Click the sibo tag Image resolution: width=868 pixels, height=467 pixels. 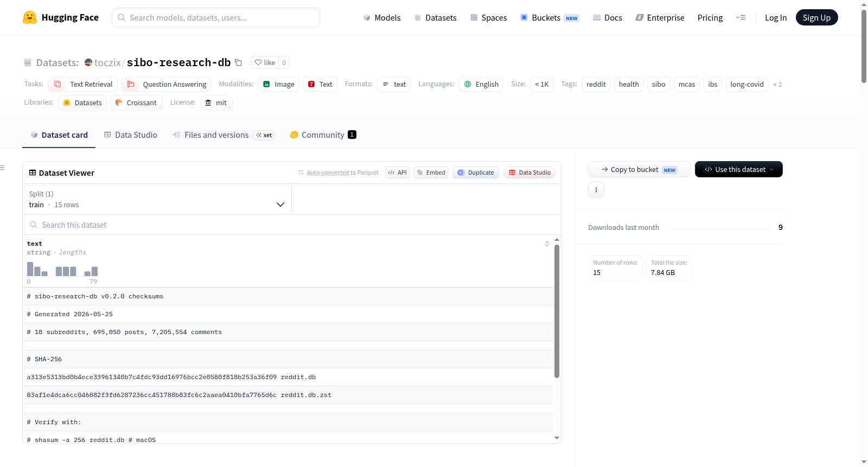click(x=659, y=84)
